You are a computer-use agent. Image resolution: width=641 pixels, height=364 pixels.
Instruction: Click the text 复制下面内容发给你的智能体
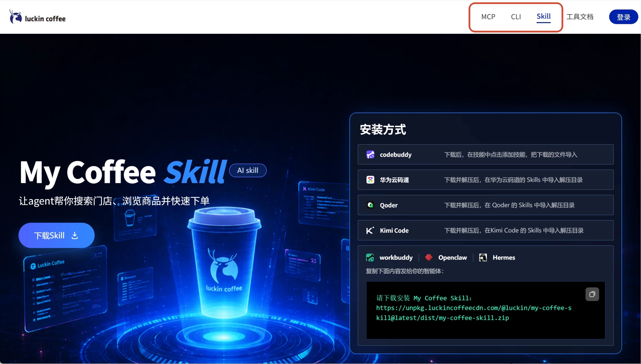tap(404, 271)
